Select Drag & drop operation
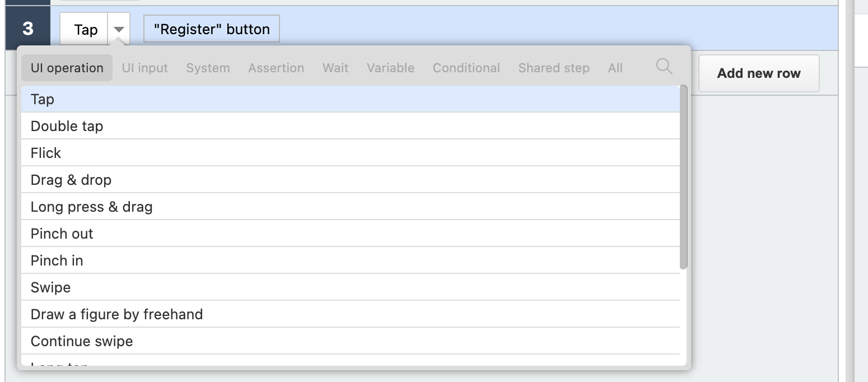868x382 pixels. (x=350, y=180)
